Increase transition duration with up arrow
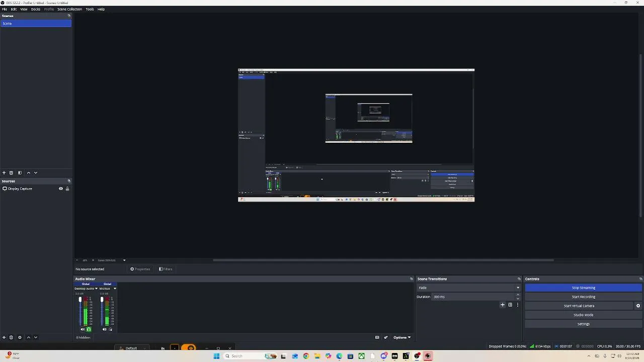The image size is (644, 362). coord(518,295)
